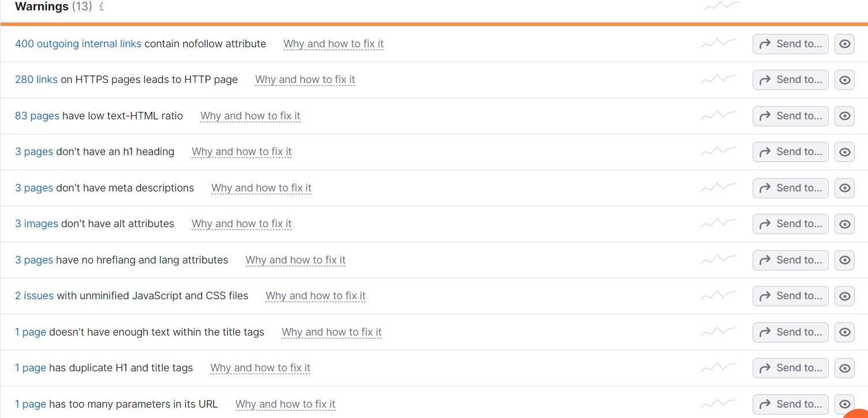Open the 400 outgoing internal links report
This screenshot has height=418, width=868.
coord(78,44)
